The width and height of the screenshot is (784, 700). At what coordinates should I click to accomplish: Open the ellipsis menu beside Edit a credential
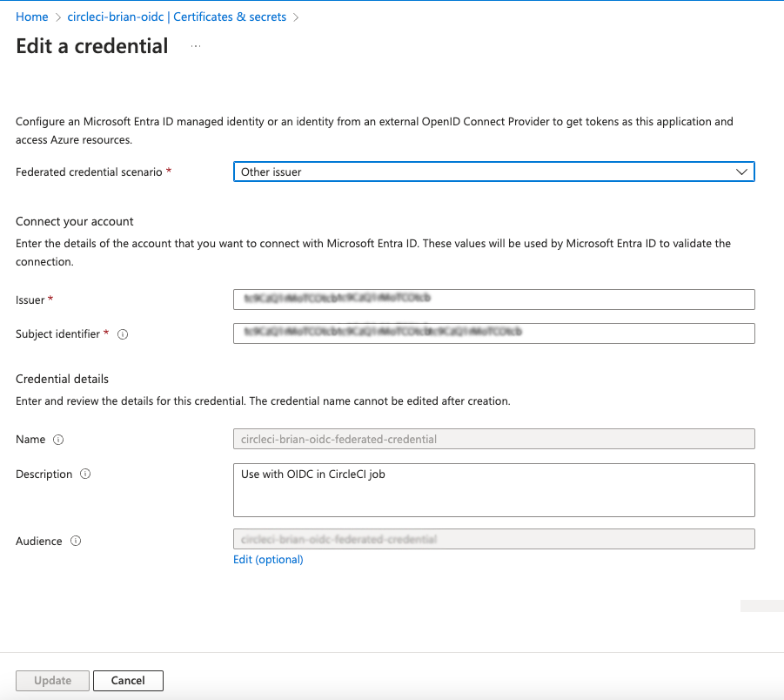(195, 47)
